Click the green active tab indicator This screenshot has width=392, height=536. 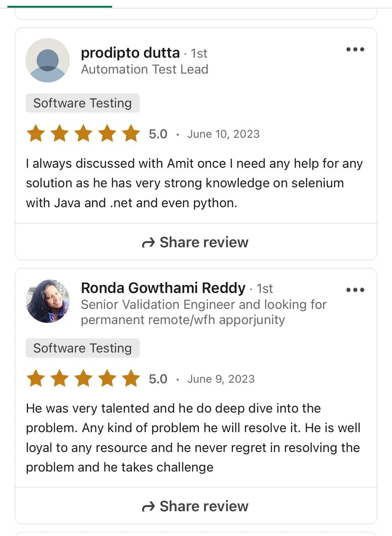tap(59, 6)
